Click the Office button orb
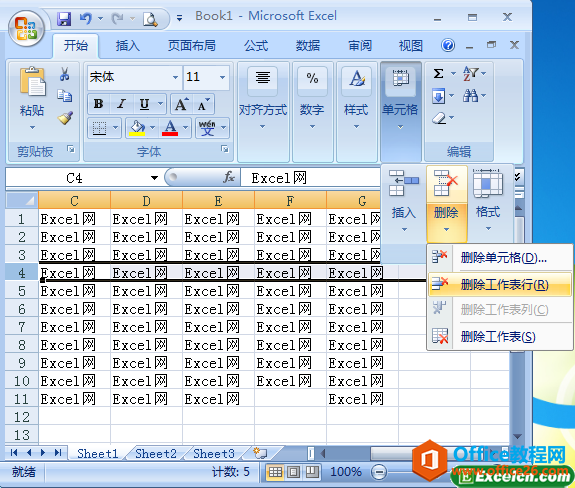Image resolution: width=575 pixels, height=488 pixels. click(x=26, y=29)
